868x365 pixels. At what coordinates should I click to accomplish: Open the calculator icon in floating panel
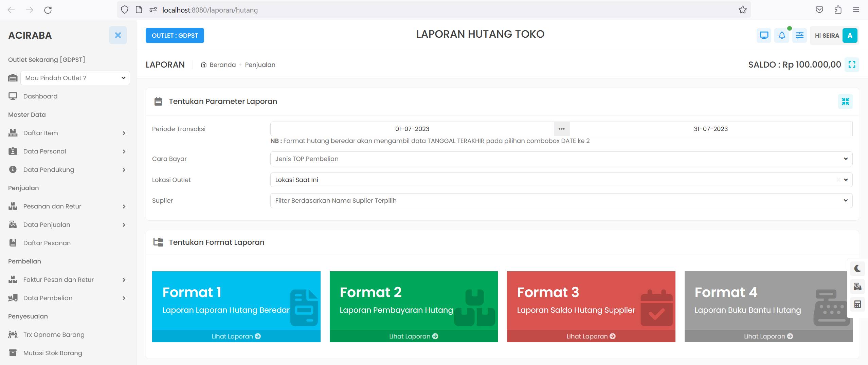pos(858,304)
